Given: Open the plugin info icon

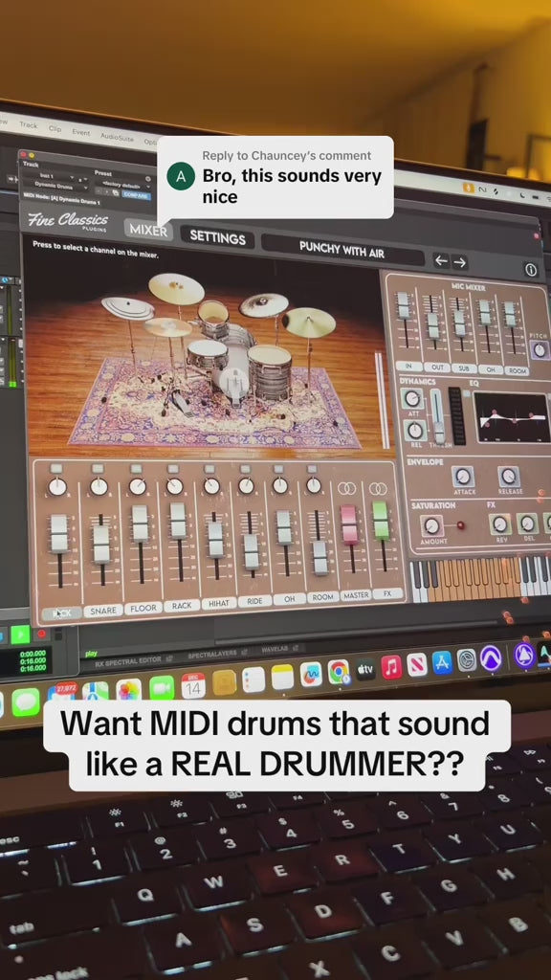Looking at the screenshot, I should pyautogui.click(x=530, y=270).
